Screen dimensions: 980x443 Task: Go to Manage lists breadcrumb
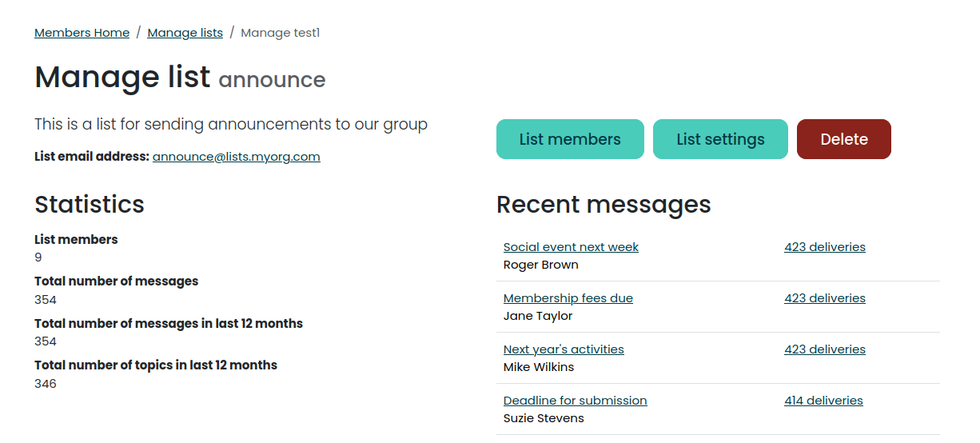(185, 33)
